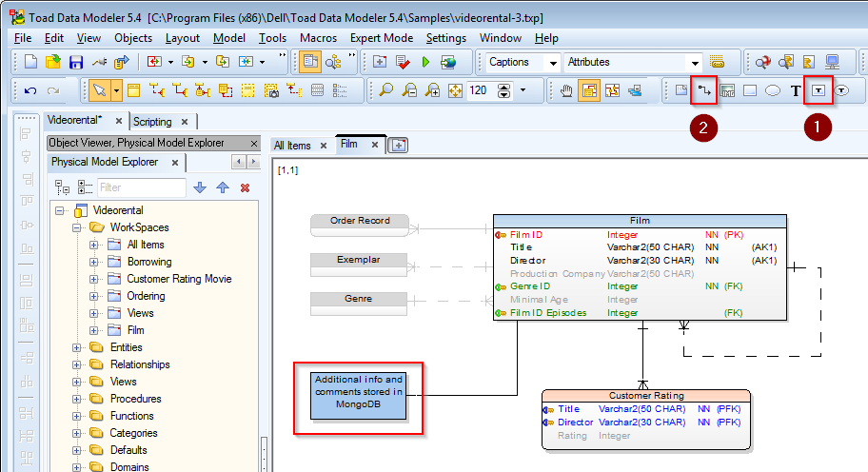
Task: Click inside the Filter text field
Action: coord(141,187)
